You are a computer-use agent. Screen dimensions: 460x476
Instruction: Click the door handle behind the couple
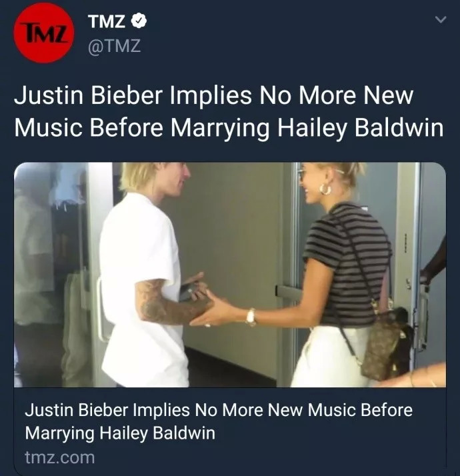click(287, 292)
